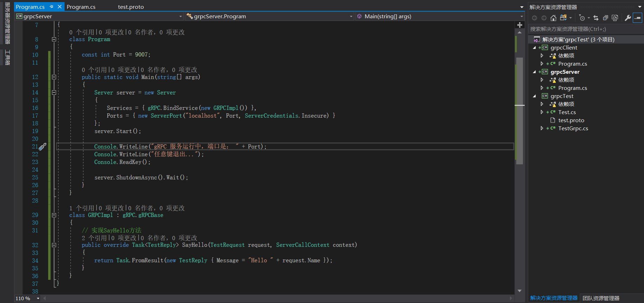
Task: Expand the grpcServer Program.cs tree node
Action: pyautogui.click(x=542, y=88)
